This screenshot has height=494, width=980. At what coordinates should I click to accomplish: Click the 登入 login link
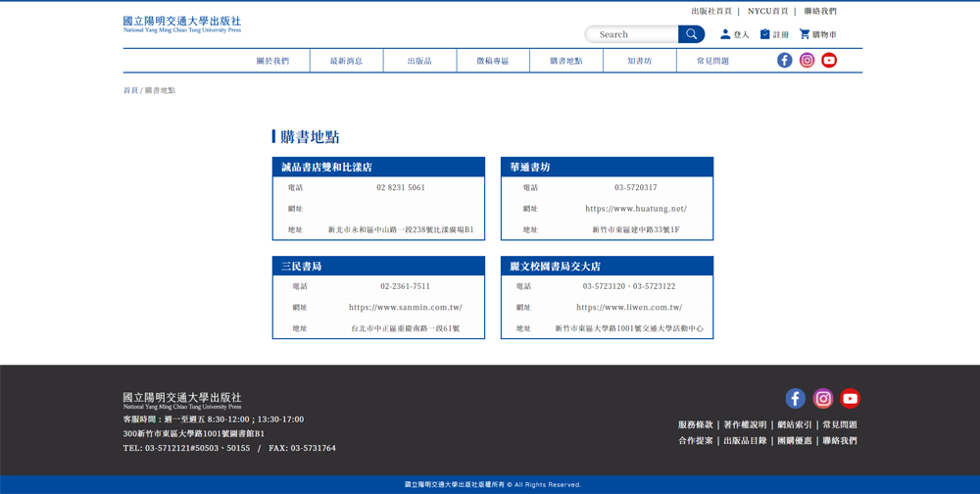click(741, 35)
